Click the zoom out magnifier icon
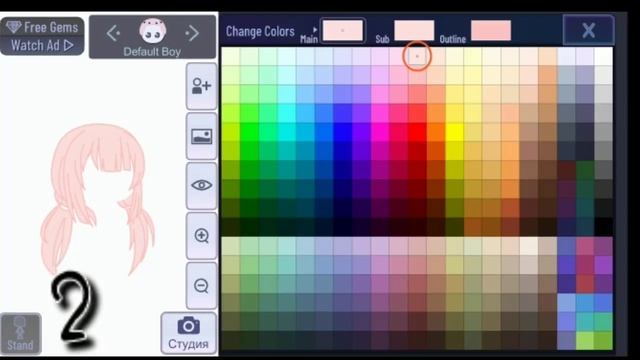This screenshot has height=360, width=640. click(201, 285)
